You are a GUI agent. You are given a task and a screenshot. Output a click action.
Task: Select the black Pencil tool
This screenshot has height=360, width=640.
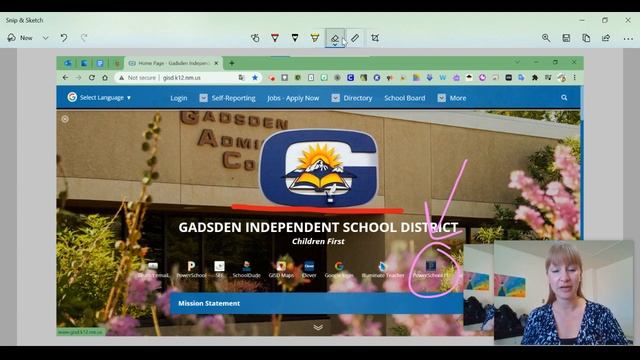pos(295,38)
